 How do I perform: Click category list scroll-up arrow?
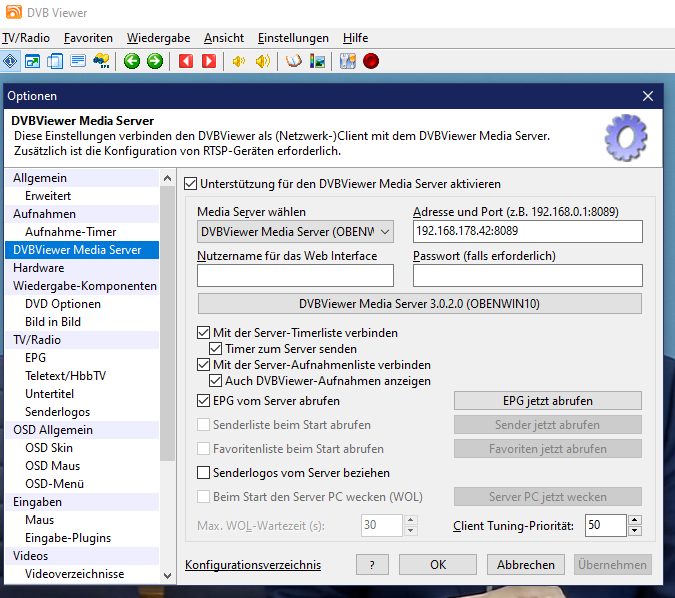(167, 178)
